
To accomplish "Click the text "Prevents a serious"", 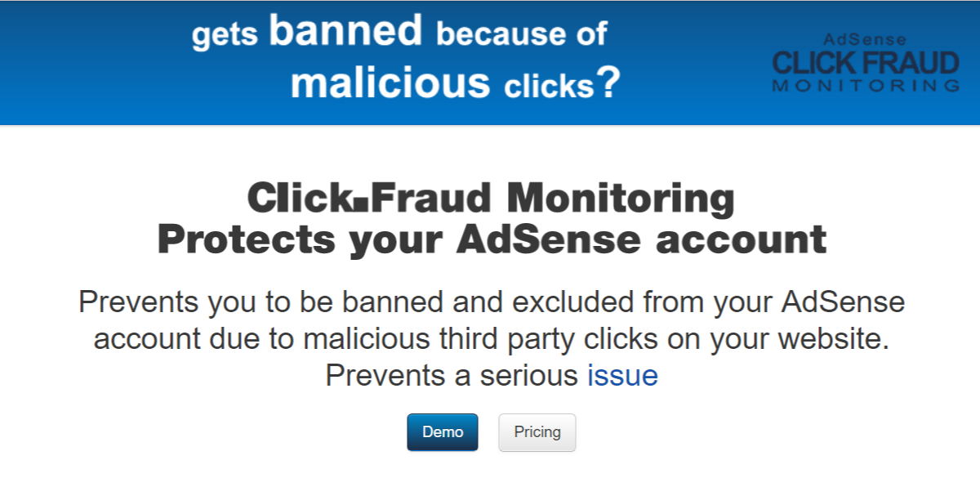I will [452, 375].
